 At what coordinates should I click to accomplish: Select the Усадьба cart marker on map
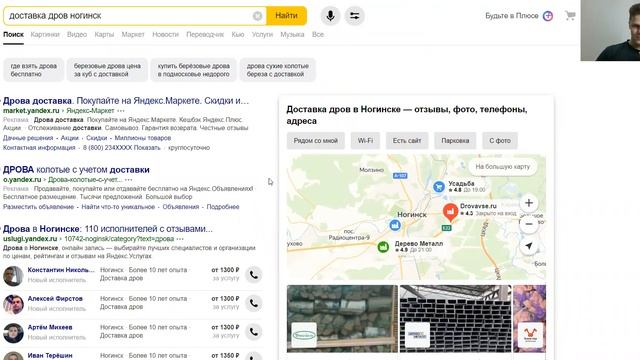(x=439, y=187)
